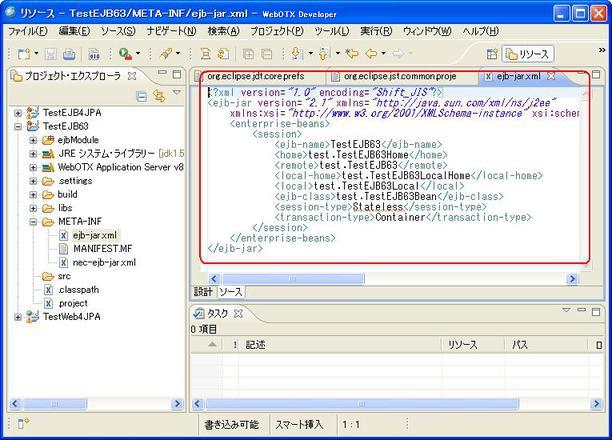The width and height of the screenshot is (612, 440).
Task: Click the Print icon in toolbar
Action: [67, 53]
